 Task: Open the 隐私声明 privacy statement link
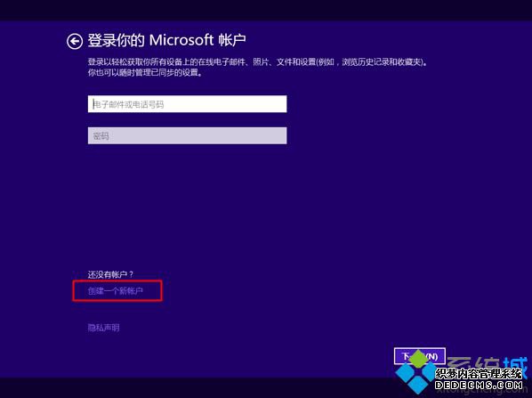click(x=103, y=328)
